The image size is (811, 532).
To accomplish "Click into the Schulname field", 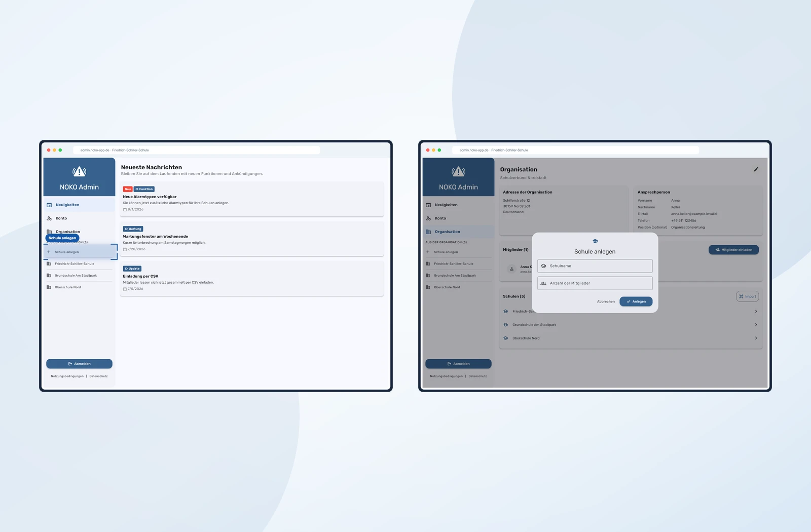I will pos(595,266).
